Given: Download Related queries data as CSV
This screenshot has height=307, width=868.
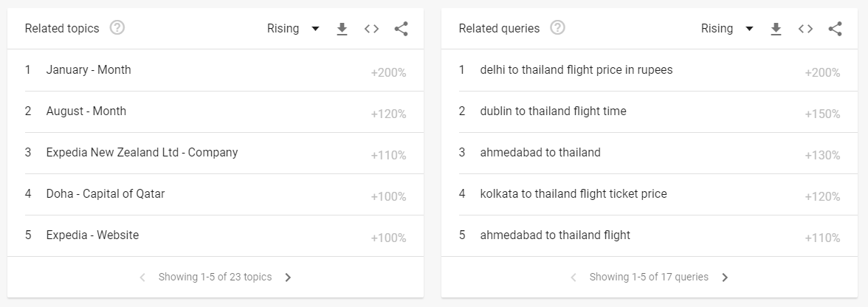Looking at the screenshot, I should pyautogui.click(x=776, y=29).
